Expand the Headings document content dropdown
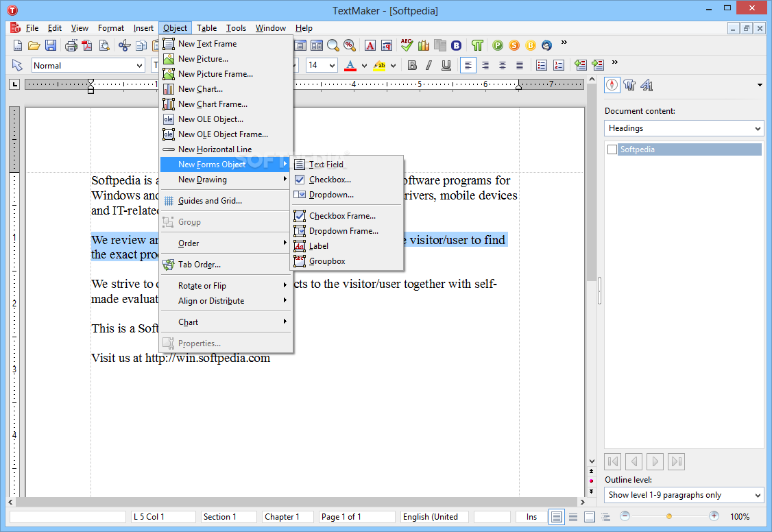The height and width of the screenshot is (532, 772). click(758, 128)
